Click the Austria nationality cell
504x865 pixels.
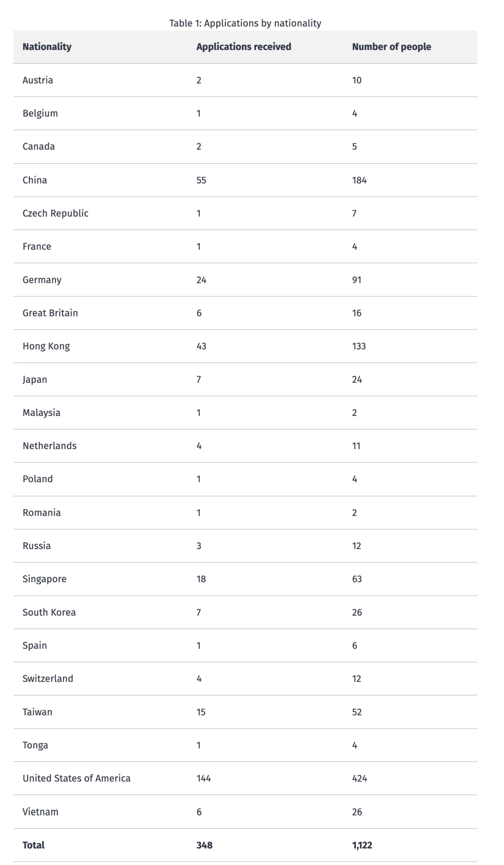click(x=38, y=80)
